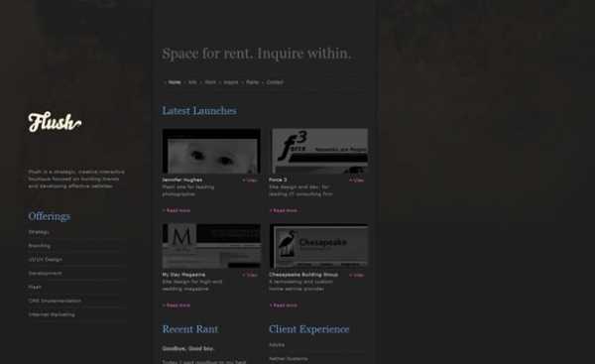Open the Chesapeake Building Group thumbnail
This screenshot has height=364, width=595.
318,246
